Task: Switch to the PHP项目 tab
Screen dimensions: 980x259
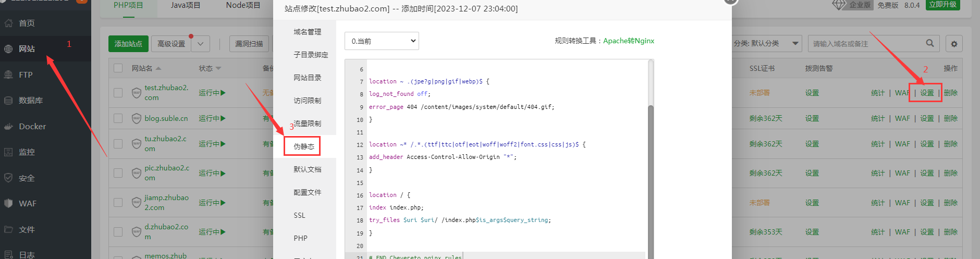Action: [x=128, y=5]
